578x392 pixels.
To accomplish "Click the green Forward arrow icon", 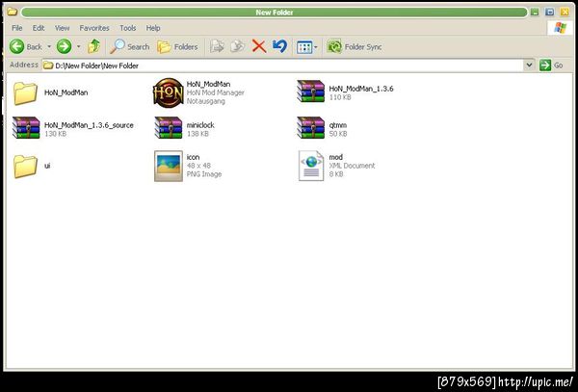I will tap(64, 47).
